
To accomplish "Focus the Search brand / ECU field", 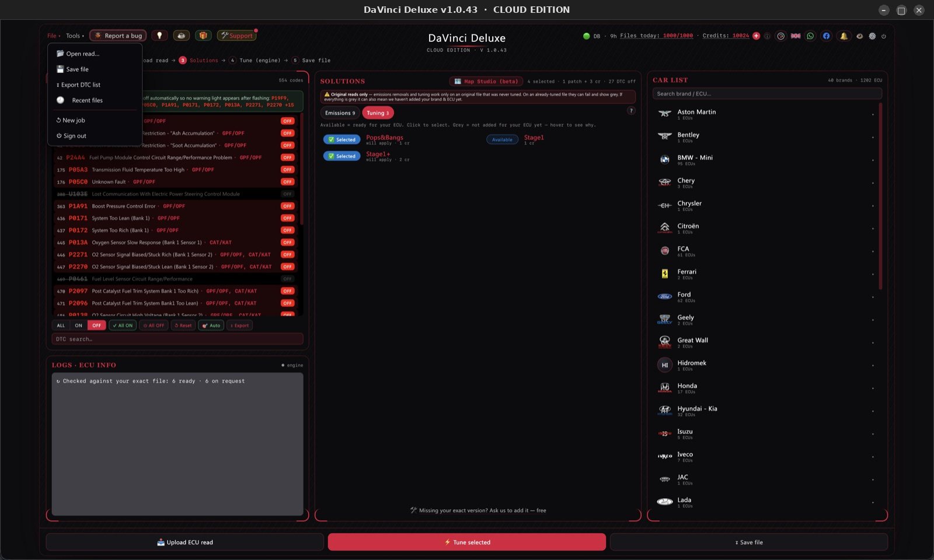I will pyautogui.click(x=767, y=93).
